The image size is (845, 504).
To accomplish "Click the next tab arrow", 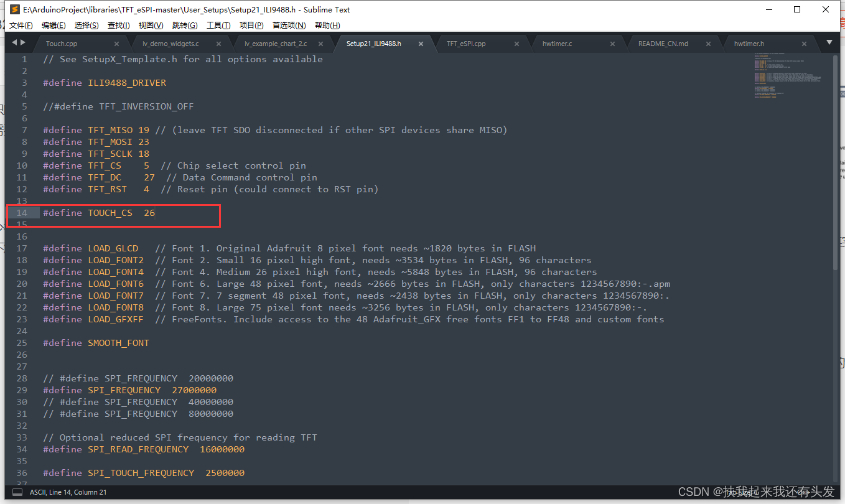I will click(x=23, y=42).
